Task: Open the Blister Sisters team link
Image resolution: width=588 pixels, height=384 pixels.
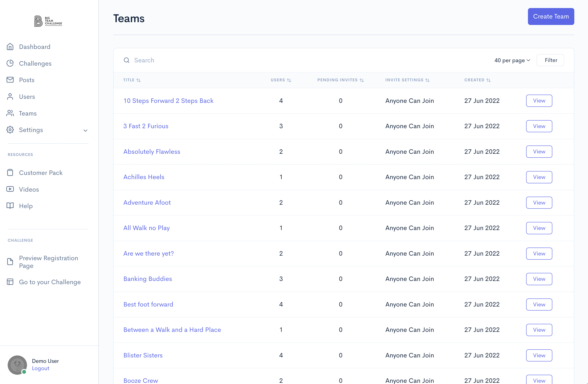Action: (143, 355)
